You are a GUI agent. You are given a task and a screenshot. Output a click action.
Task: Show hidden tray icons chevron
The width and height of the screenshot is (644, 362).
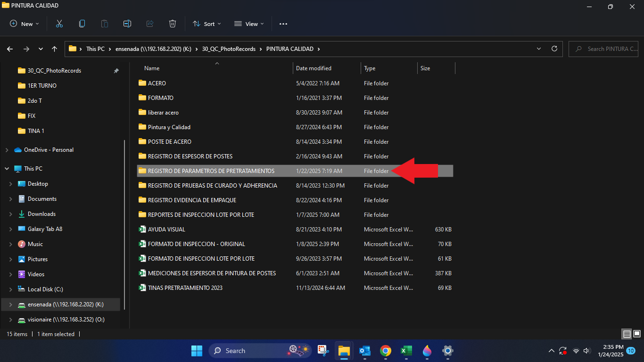[x=552, y=351]
